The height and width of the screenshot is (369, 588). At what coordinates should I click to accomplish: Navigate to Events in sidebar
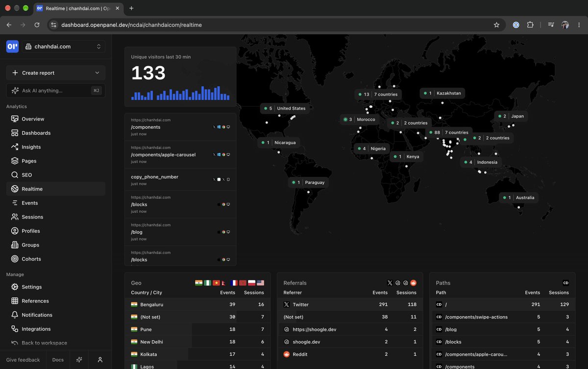pos(56,203)
